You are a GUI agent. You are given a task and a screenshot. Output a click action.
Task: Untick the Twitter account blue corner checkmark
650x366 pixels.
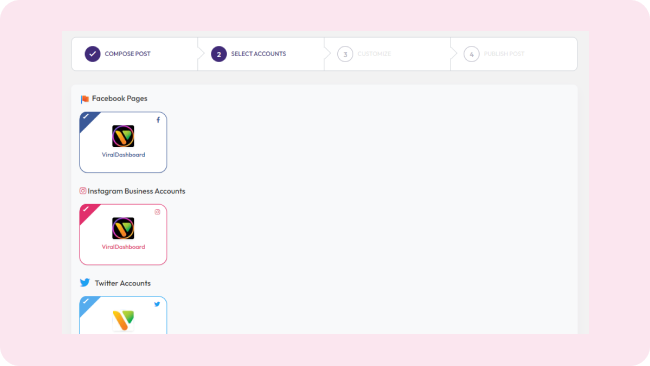click(87, 302)
